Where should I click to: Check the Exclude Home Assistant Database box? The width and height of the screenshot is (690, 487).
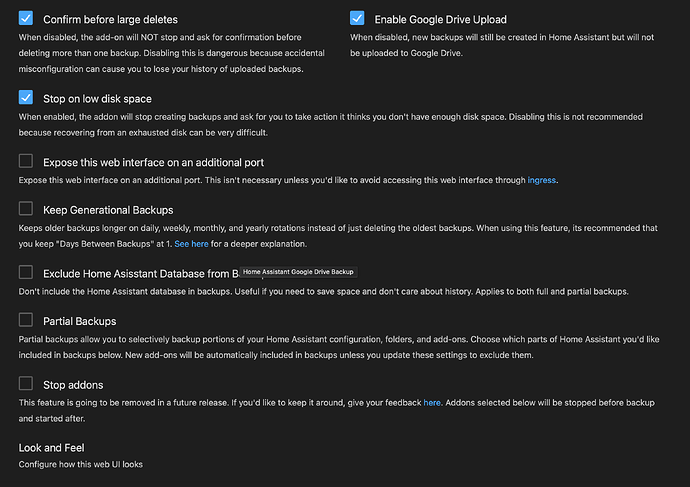26,272
